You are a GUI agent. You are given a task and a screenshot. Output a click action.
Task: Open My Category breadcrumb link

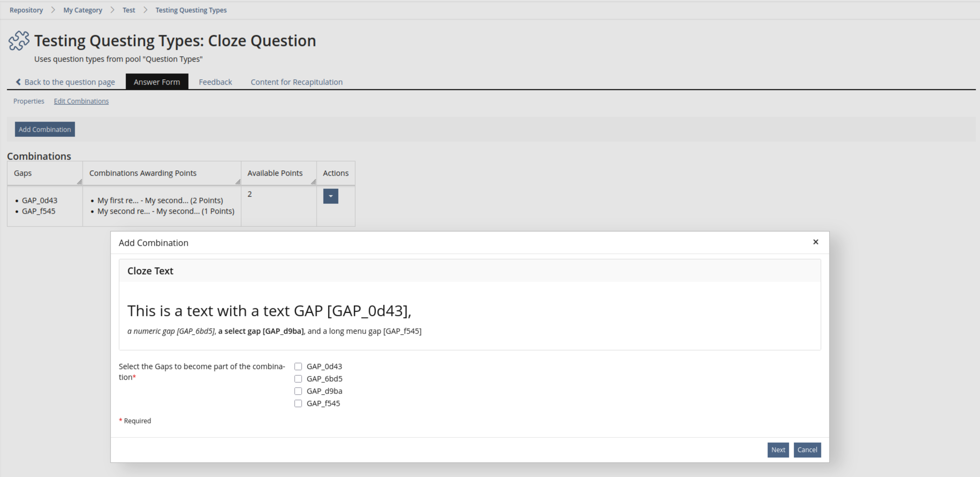pyautogui.click(x=82, y=10)
